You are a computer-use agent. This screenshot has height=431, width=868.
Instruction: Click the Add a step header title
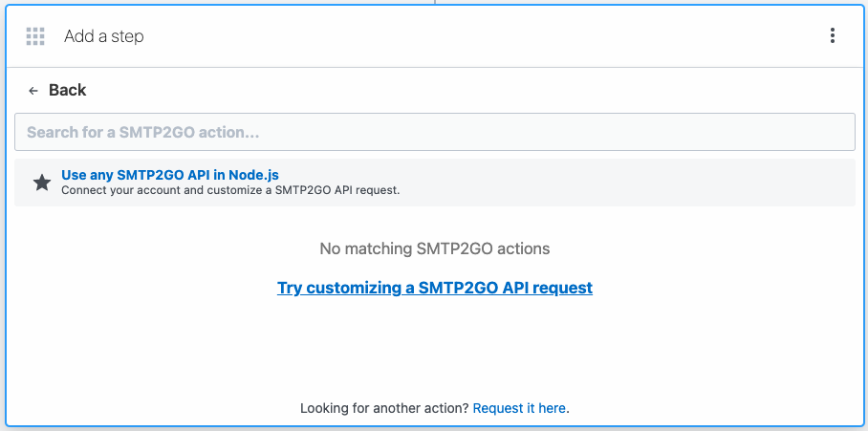104,36
